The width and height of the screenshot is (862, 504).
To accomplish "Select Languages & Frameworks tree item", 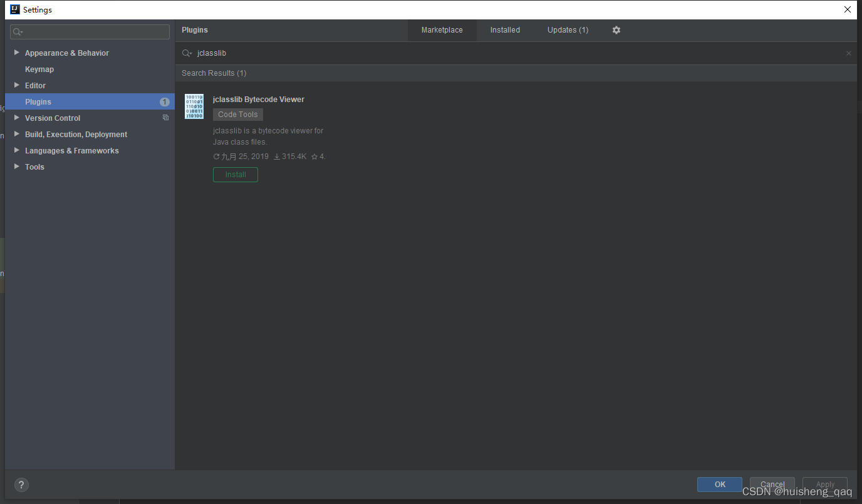I will tap(72, 151).
